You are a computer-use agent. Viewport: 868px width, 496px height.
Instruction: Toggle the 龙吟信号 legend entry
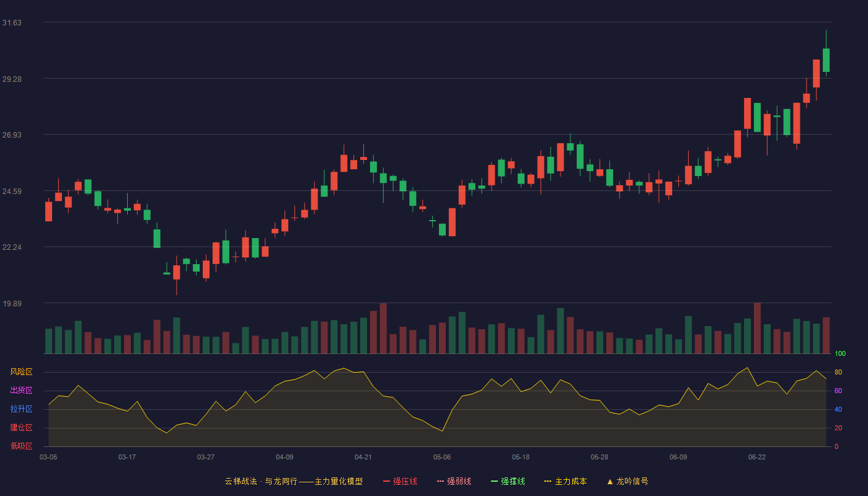pyautogui.click(x=627, y=481)
